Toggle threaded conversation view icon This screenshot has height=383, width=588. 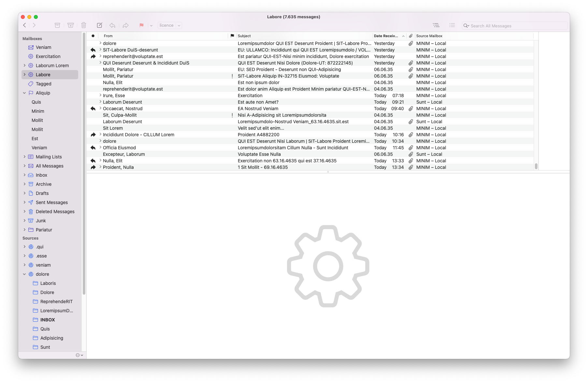tap(436, 25)
